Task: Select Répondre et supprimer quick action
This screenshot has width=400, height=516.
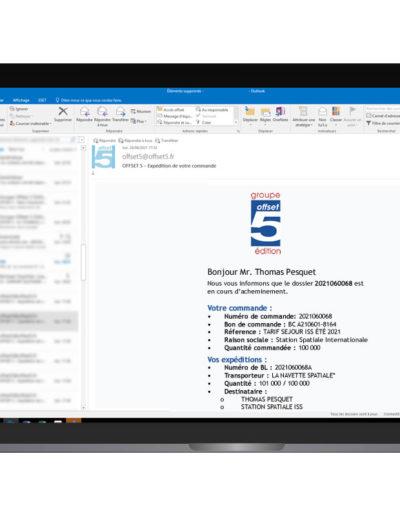Action: [174, 122]
